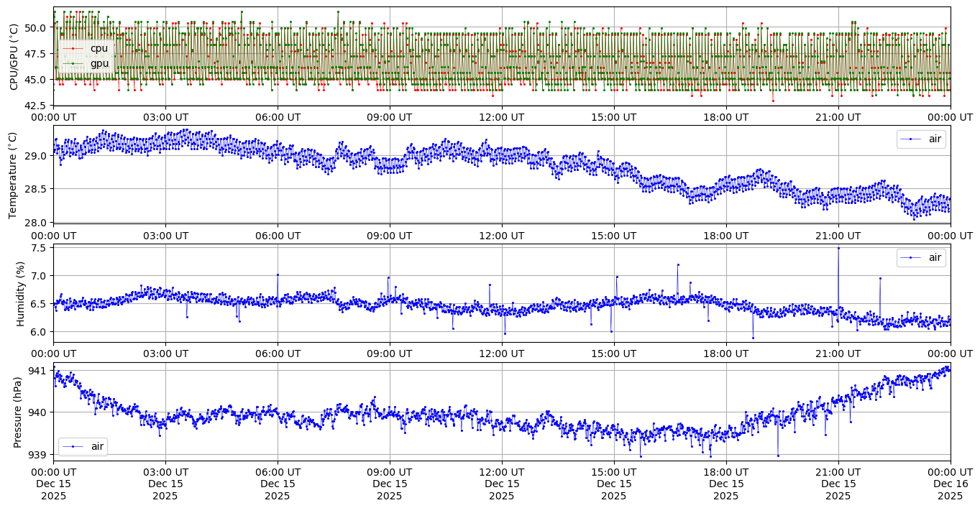Click the Temperature (°C) y-axis label

point(14,175)
